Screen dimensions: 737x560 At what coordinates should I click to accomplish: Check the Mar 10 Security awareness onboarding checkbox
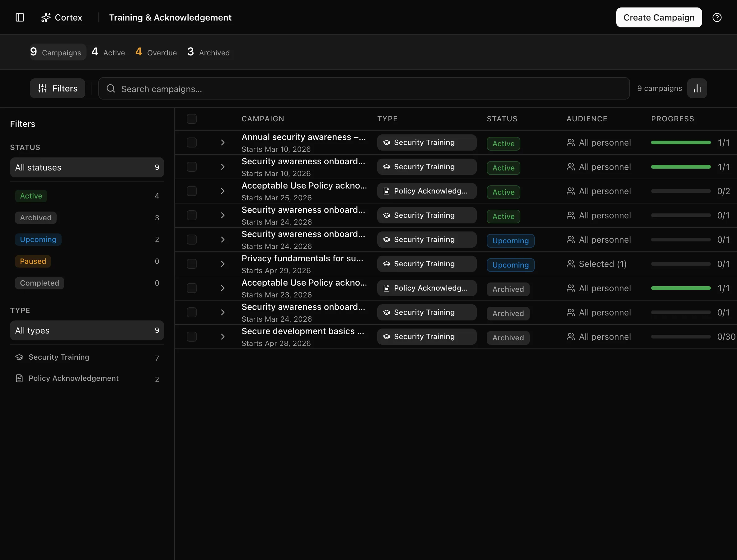192,167
